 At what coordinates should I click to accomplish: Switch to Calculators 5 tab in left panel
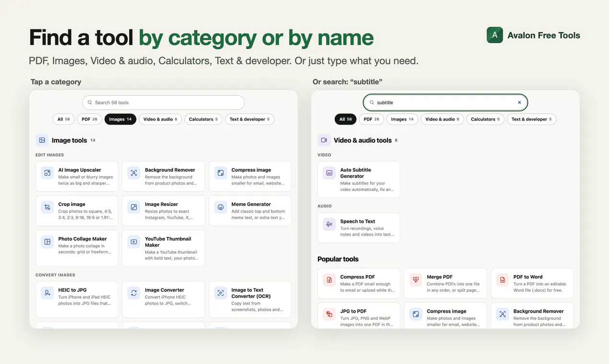pyautogui.click(x=203, y=119)
